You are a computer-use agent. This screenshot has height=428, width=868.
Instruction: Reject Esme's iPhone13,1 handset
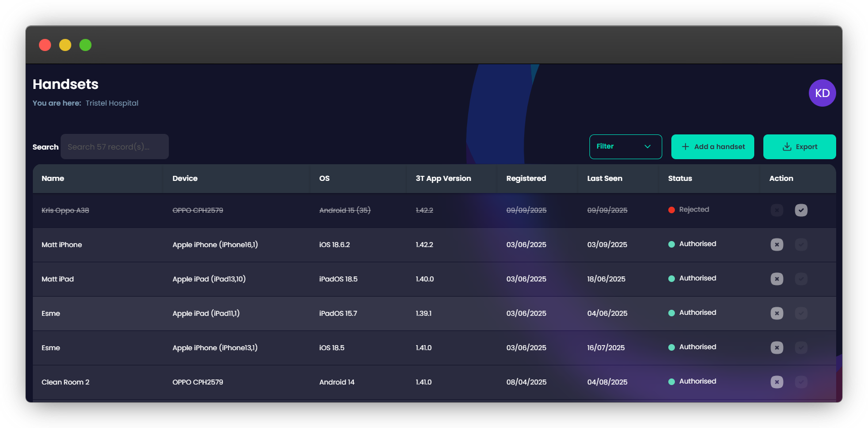pyautogui.click(x=777, y=348)
